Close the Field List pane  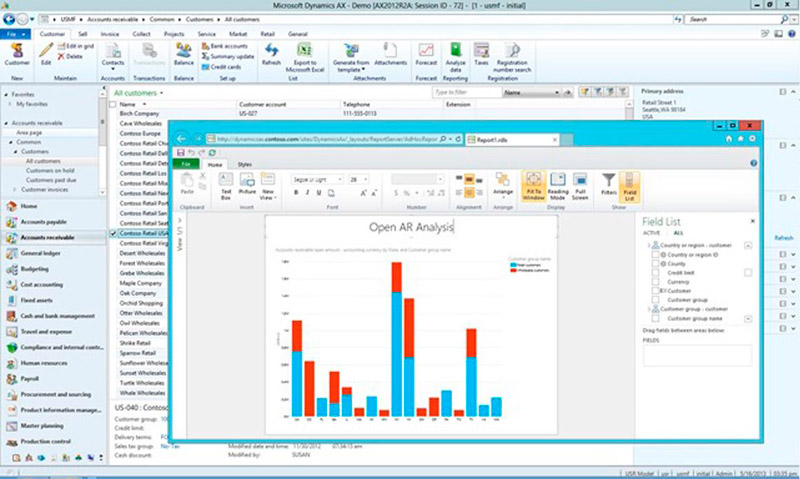(753, 221)
